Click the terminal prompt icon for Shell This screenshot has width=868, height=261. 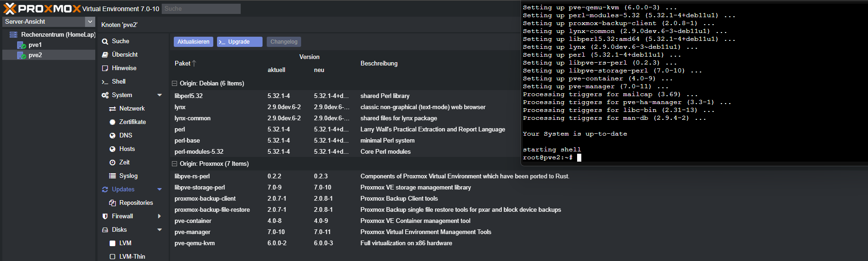(x=105, y=82)
